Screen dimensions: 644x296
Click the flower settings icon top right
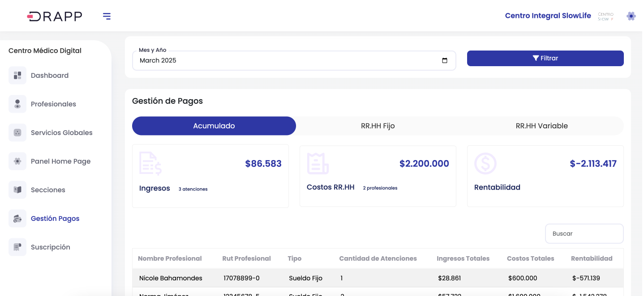click(x=631, y=16)
